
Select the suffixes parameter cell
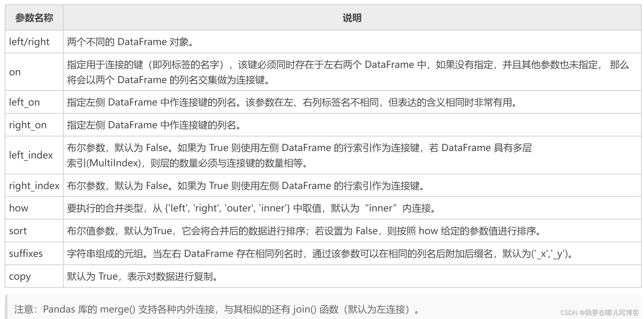pyautogui.click(x=34, y=254)
